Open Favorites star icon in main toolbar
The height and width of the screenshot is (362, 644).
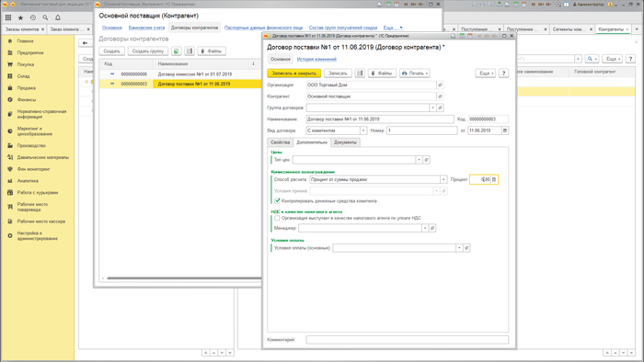click(20, 17)
